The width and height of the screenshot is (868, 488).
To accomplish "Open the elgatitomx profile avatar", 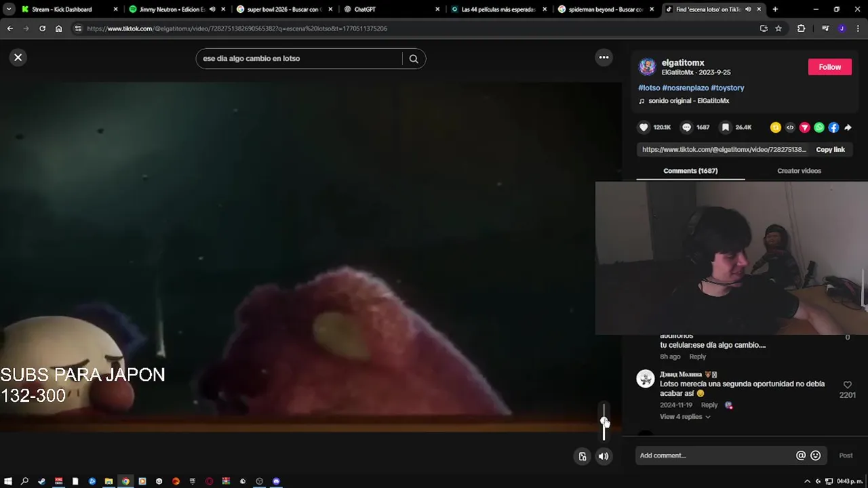I will [648, 67].
